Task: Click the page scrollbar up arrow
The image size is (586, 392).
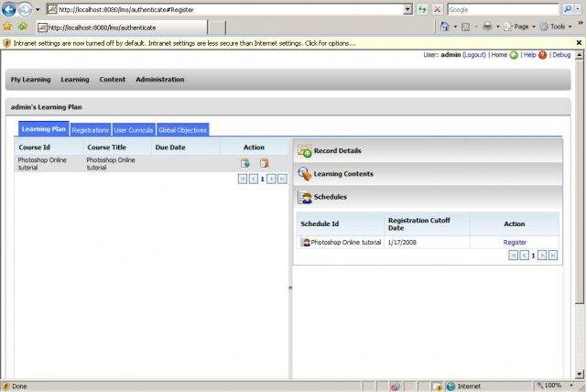Action: coord(580,55)
